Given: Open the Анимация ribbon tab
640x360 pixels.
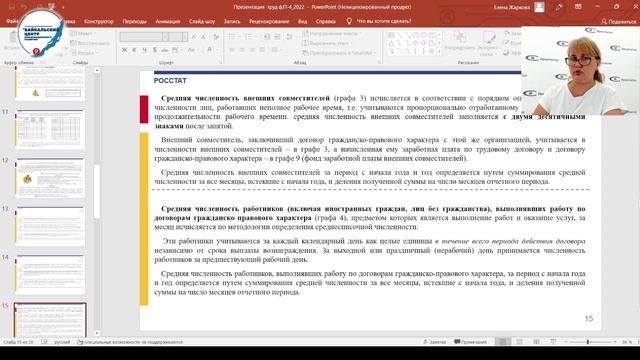Looking at the screenshot, I should coord(167,21).
